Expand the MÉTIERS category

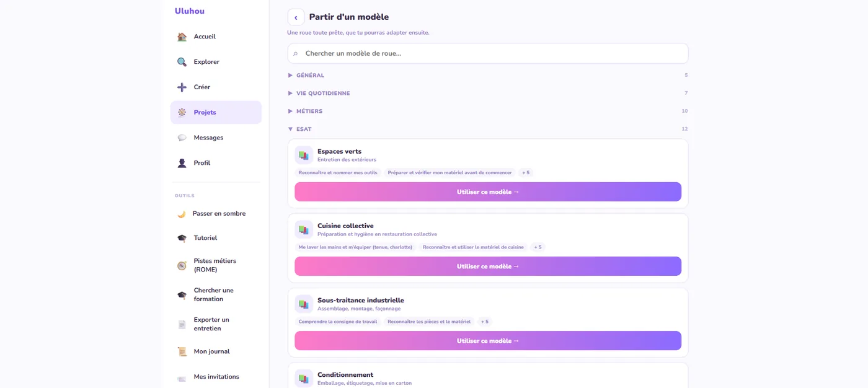point(488,111)
